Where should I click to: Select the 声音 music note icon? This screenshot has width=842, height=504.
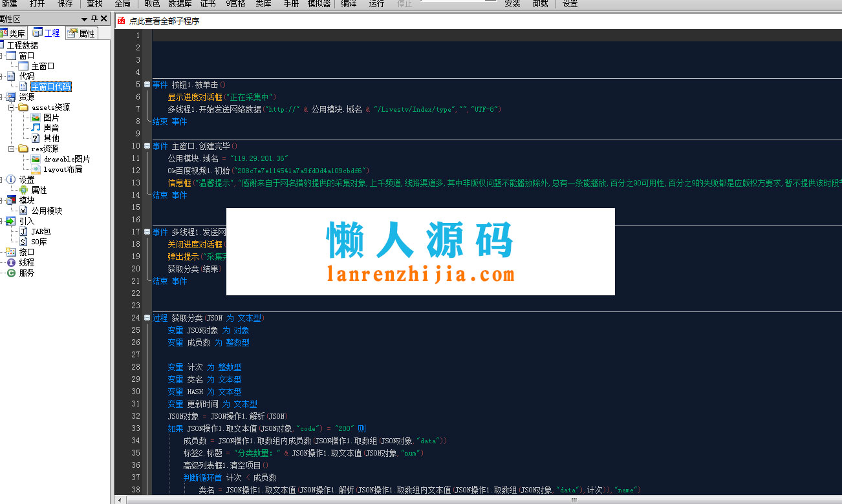36,128
